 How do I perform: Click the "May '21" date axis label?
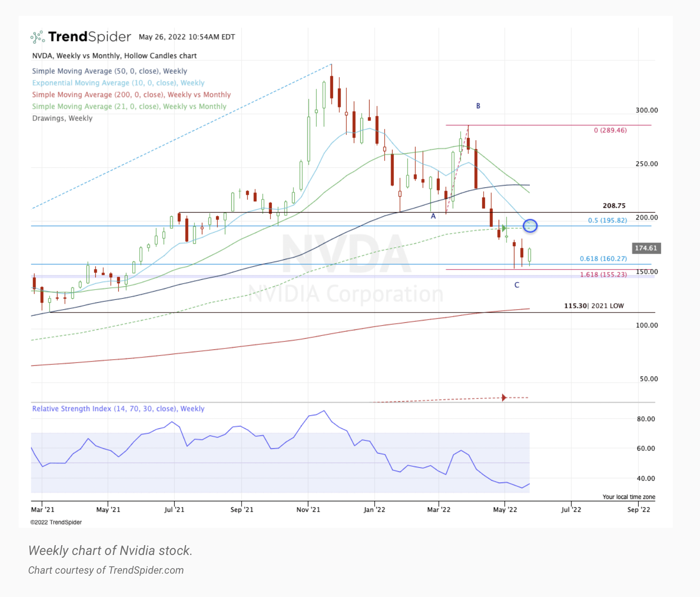click(x=108, y=510)
